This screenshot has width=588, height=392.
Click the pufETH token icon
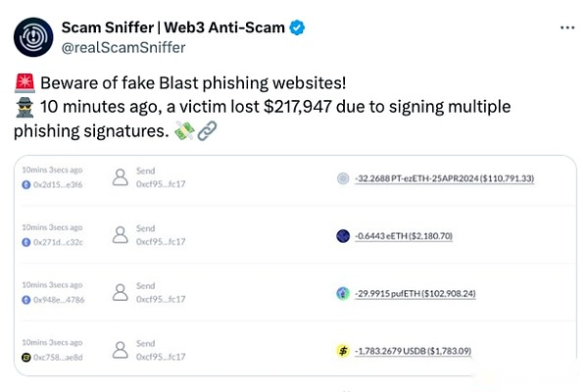(342, 292)
